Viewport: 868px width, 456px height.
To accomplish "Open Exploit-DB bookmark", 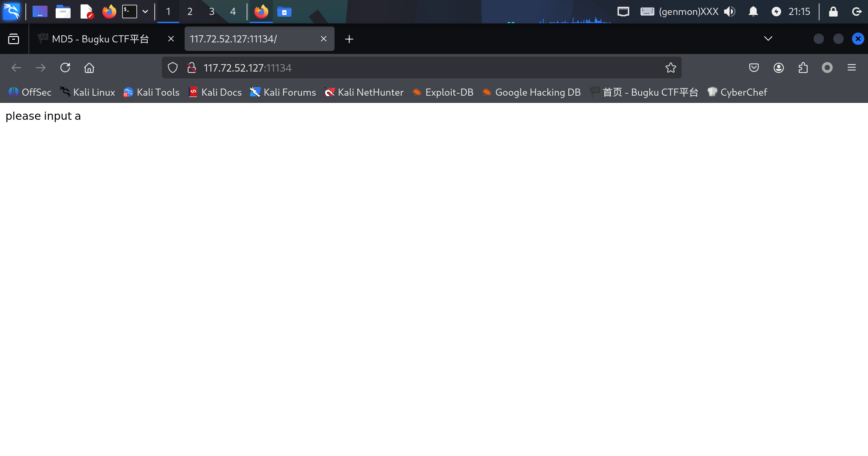I will click(x=443, y=92).
